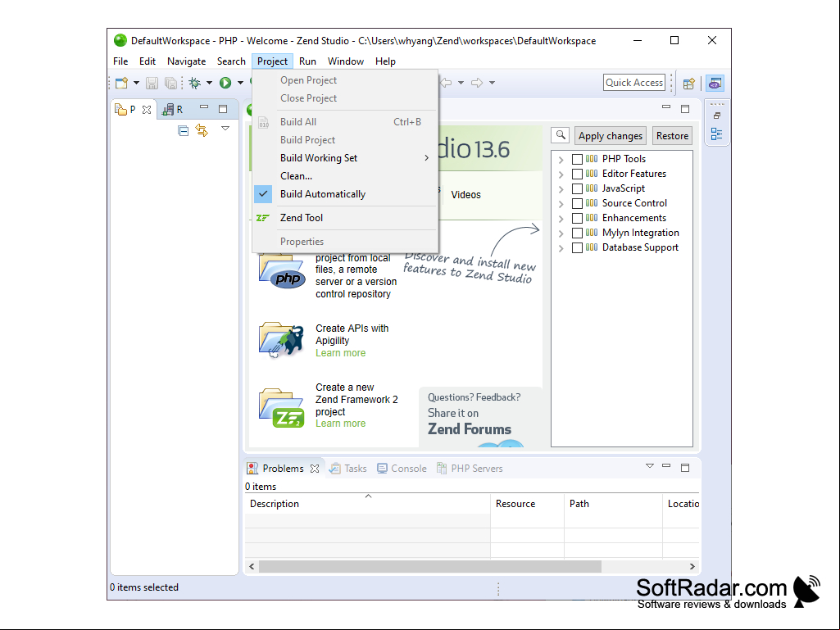Open the left view's View Menu triangle
Viewport: 840px width, 630px height.
click(x=225, y=129)
